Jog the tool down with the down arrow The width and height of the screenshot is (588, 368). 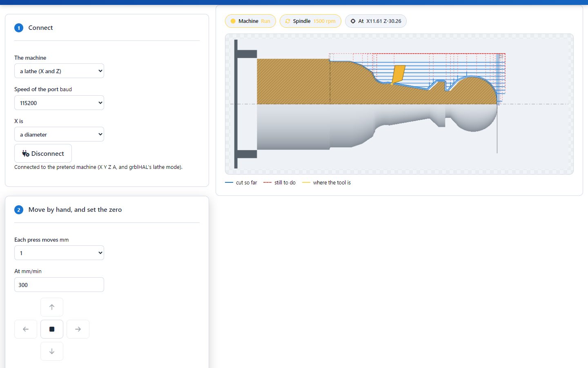click(52, 351)
